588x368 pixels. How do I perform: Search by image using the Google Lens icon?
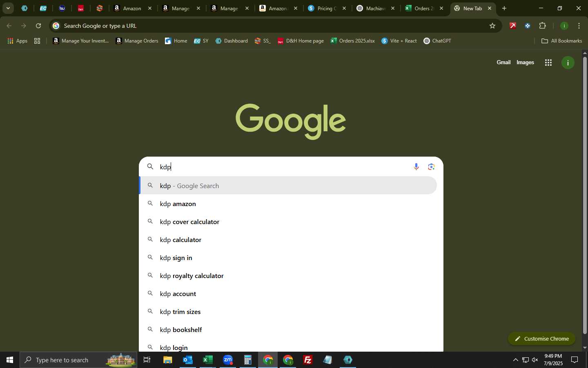click(431, 166)
